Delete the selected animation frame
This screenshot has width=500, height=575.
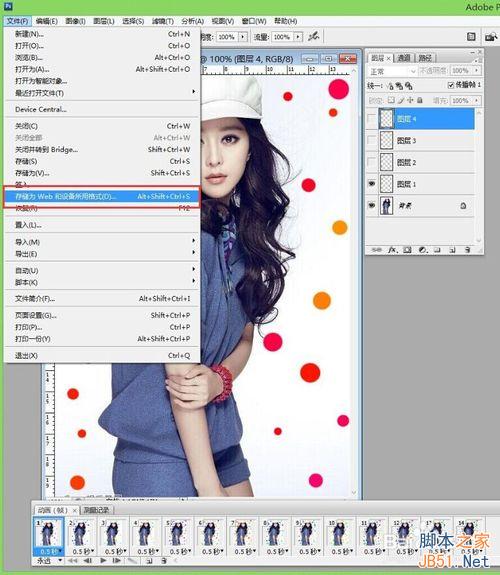[x=164, y=561]
